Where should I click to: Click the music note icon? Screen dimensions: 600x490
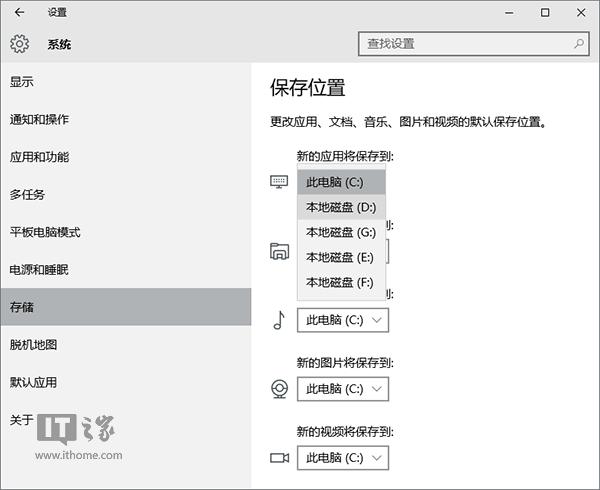coord(279,320)
